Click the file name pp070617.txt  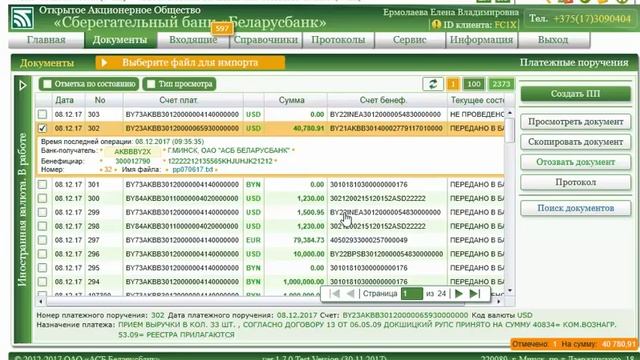(x=193, y=169)
